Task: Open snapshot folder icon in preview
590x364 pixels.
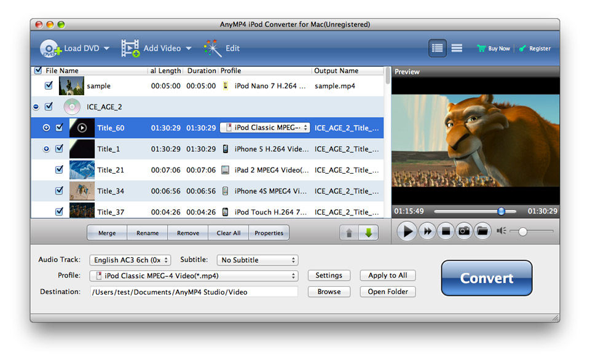Action: (482, 231)
